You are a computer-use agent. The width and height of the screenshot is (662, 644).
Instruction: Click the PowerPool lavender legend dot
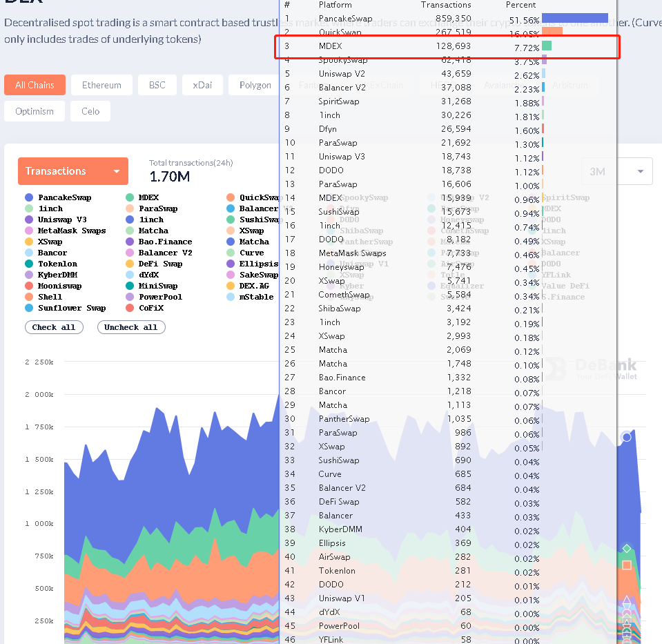click(130, 297)
